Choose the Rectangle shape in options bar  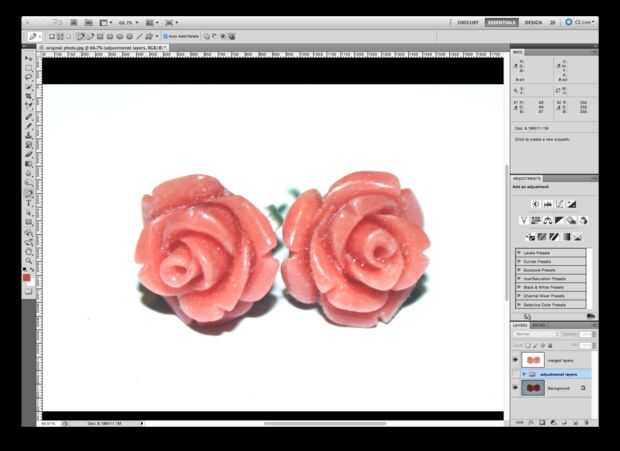click(100, 36)
